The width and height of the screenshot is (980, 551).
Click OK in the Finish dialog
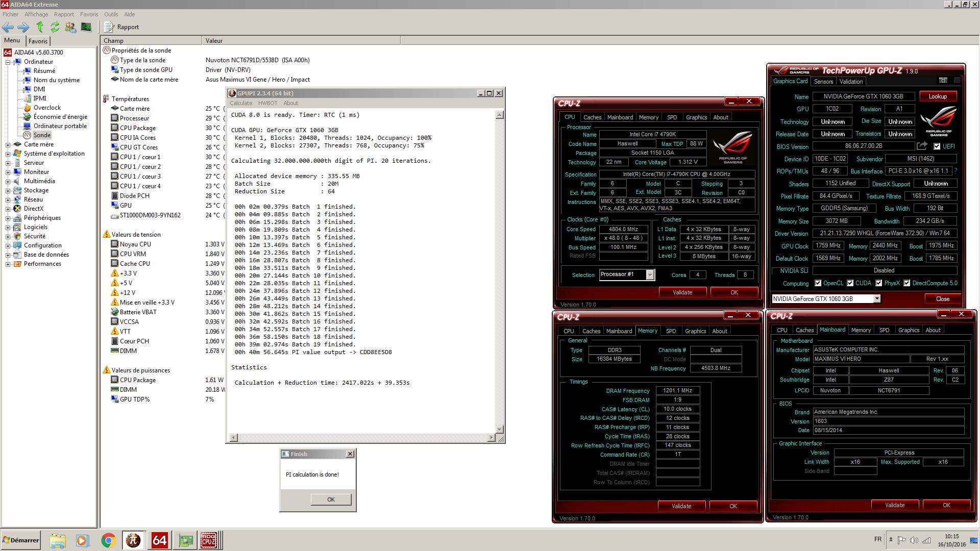click(x=331, y=499)
